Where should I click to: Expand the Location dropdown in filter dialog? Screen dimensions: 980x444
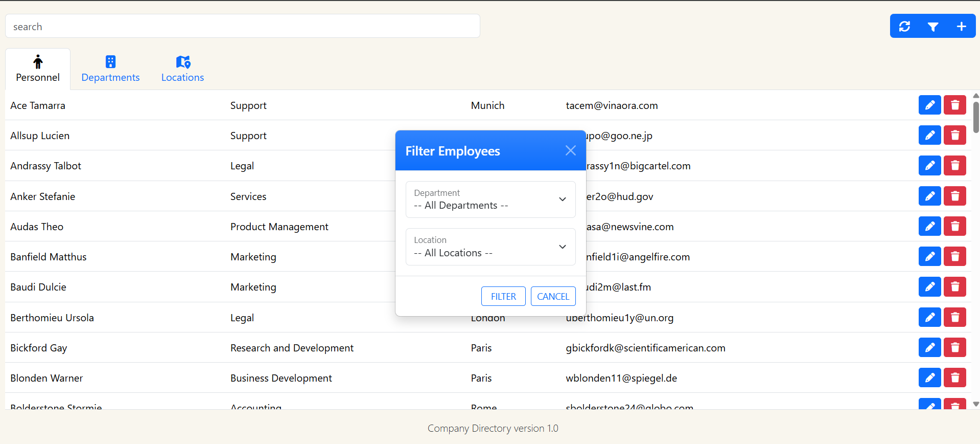490,247
